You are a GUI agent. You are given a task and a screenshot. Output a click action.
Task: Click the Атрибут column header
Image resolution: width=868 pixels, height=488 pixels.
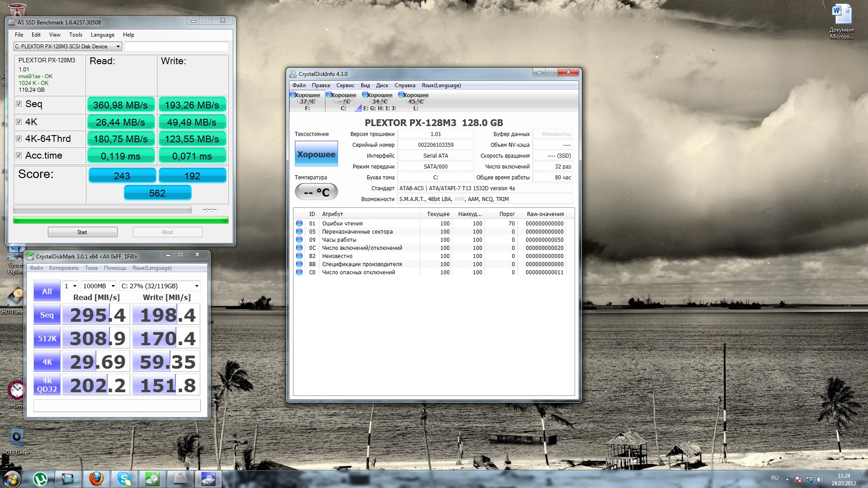click(x=369, y=214)
